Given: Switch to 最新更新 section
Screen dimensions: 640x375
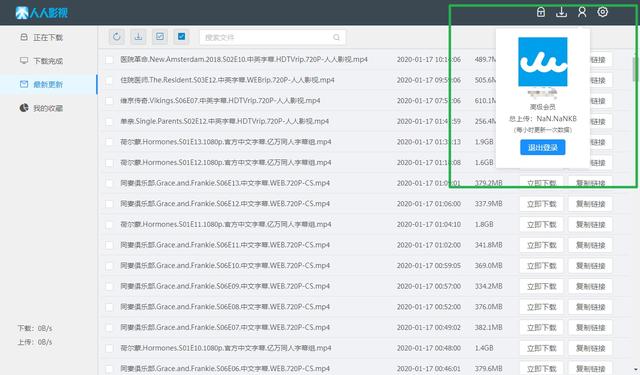Looking at the screenshot, I should (x=48, y=84).
